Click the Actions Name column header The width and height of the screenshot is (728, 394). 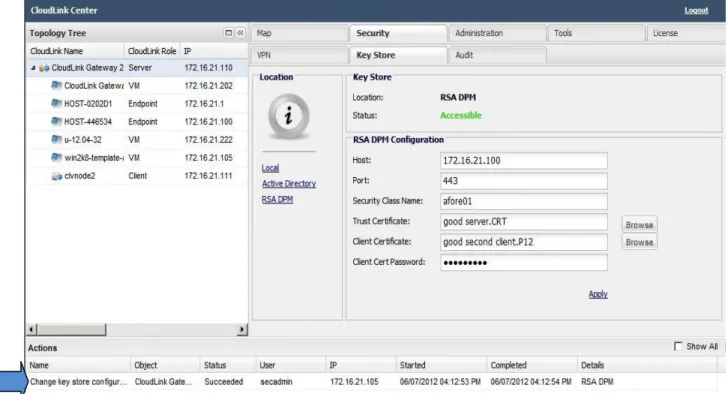click(x=78, y=365)
